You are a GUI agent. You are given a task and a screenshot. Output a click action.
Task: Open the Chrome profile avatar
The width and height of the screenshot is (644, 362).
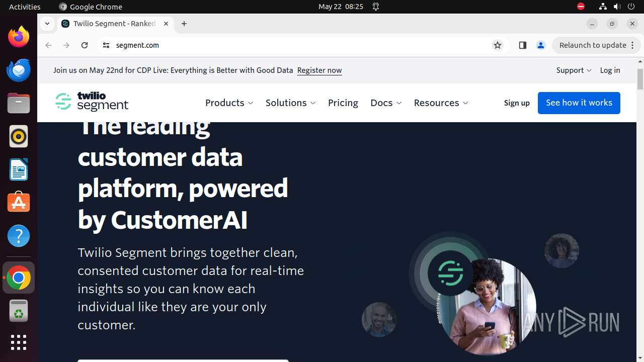coord(541,45)
